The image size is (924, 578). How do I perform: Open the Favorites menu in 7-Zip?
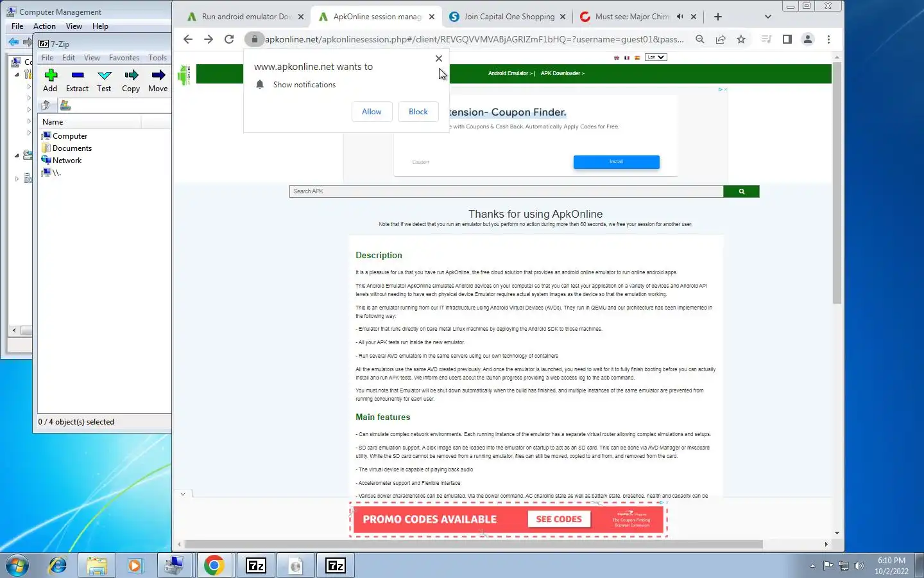pyautogui.click(x=124, y=58)
